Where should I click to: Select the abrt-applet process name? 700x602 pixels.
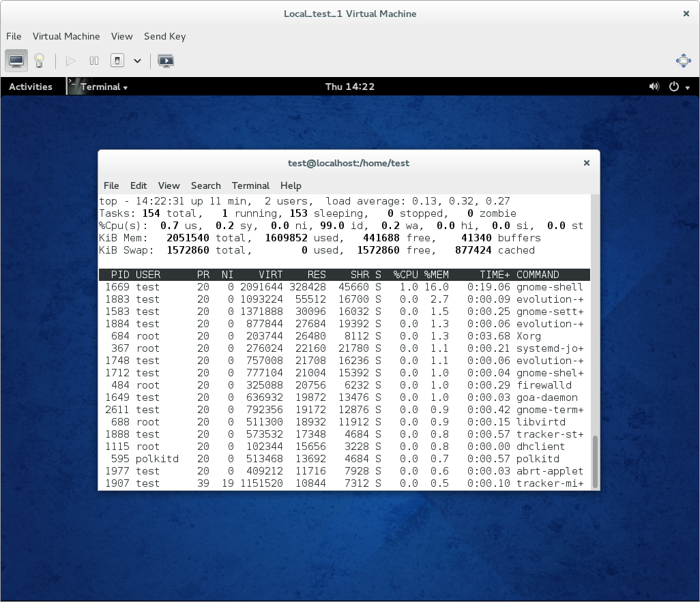(549, 471)
